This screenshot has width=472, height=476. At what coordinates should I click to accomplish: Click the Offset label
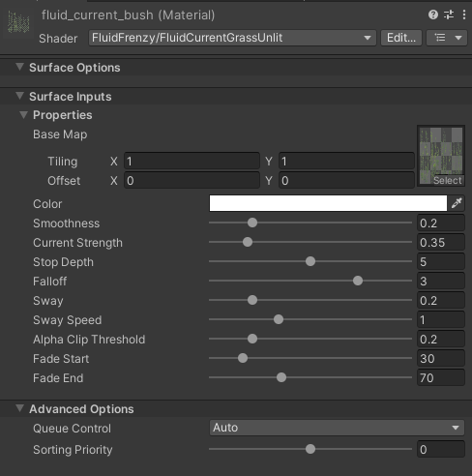[x=64, y=181]
